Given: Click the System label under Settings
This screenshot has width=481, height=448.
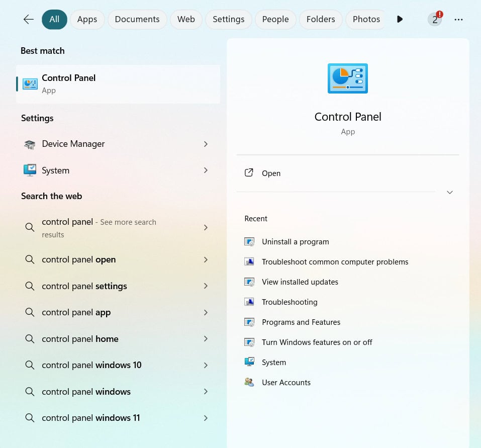Looking at the screenshot, I should coord(55,170).
